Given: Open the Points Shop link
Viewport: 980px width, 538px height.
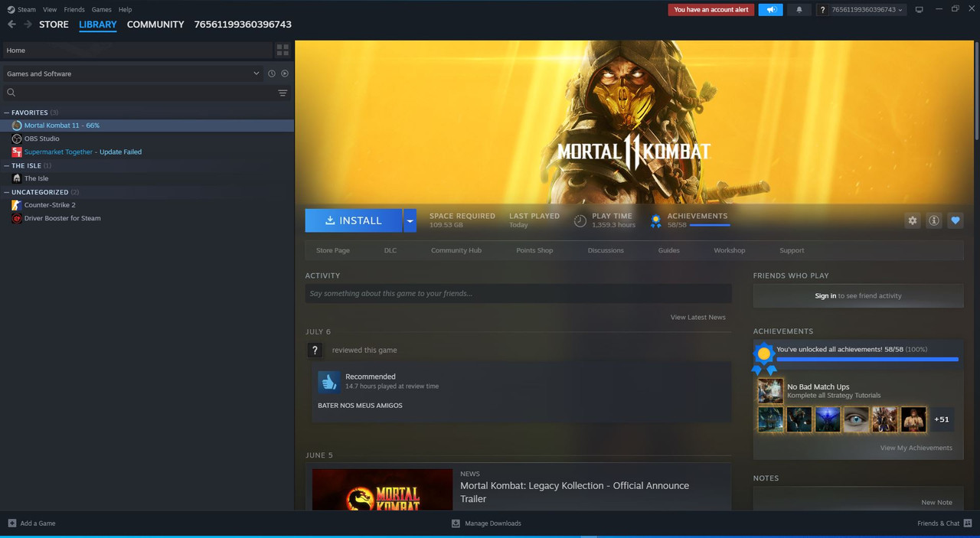Looking at the screenshot, I should pos(534,250).
